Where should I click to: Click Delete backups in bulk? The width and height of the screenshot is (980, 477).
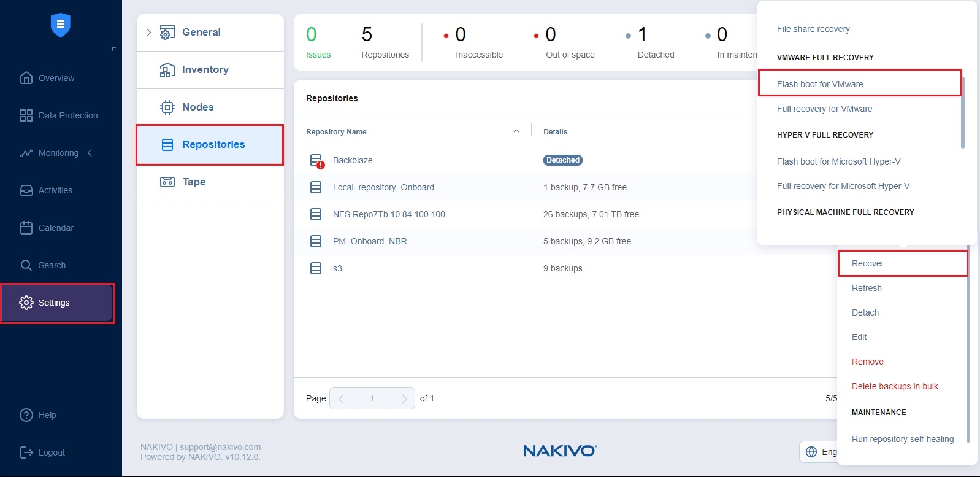click(894, 386)
